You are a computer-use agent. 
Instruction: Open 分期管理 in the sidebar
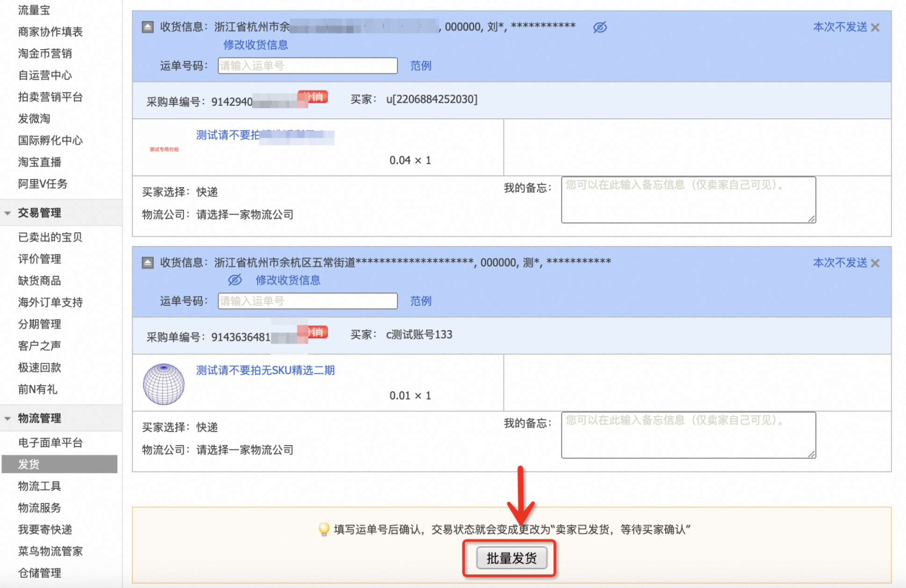(x=40, y=324)
